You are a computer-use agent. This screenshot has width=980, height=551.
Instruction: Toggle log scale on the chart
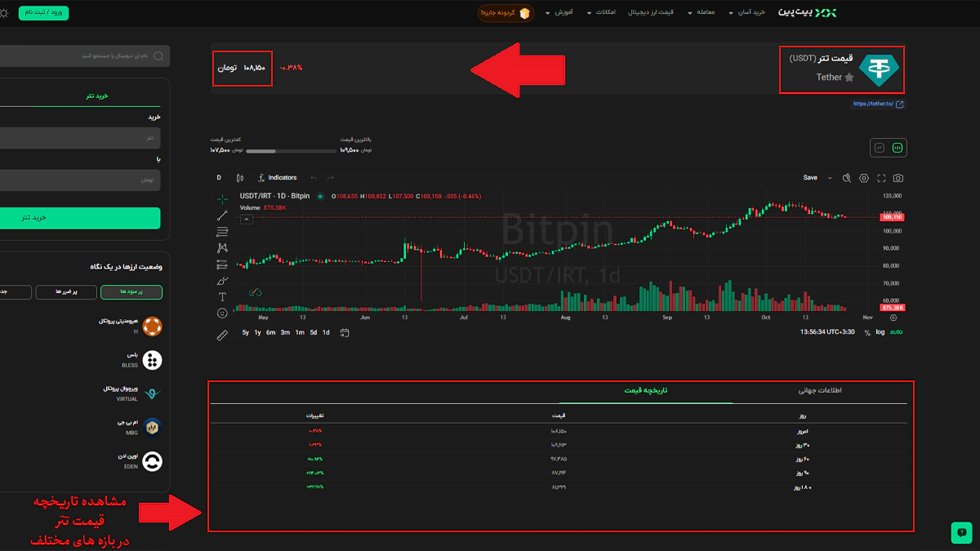pyautogui.click(x=880, y=332)
